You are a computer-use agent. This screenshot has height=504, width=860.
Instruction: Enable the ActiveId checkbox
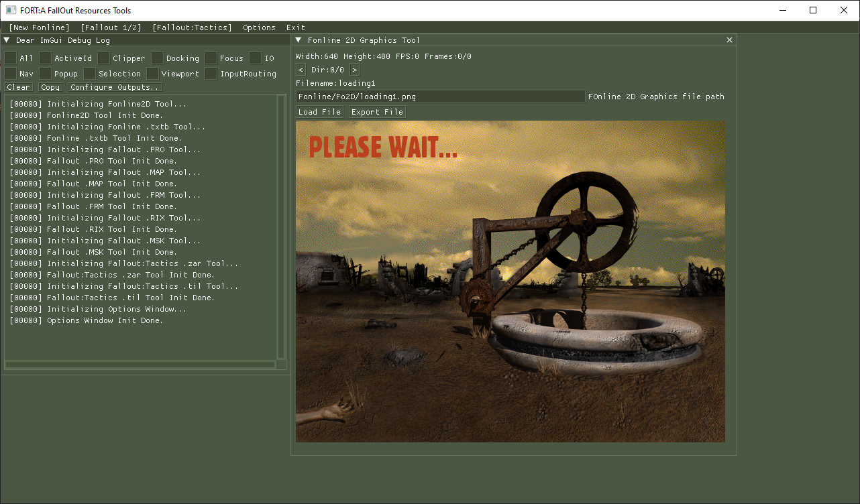pyautogui.click(x=45, y=58)
